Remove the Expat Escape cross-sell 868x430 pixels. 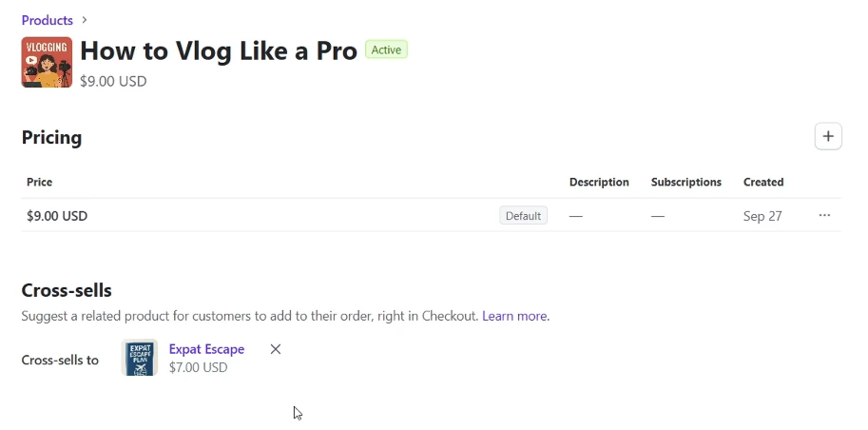(276, 349)
